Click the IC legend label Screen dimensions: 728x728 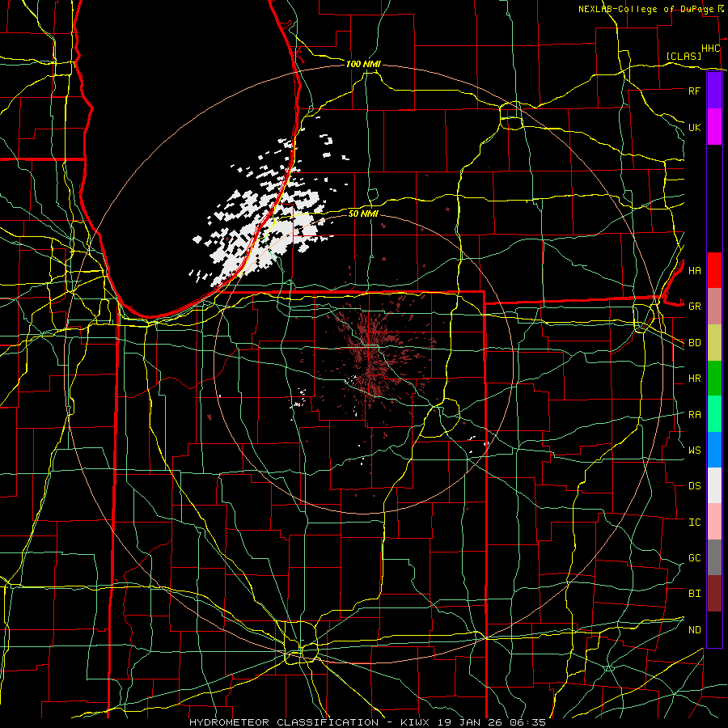(x=695, y=523)
